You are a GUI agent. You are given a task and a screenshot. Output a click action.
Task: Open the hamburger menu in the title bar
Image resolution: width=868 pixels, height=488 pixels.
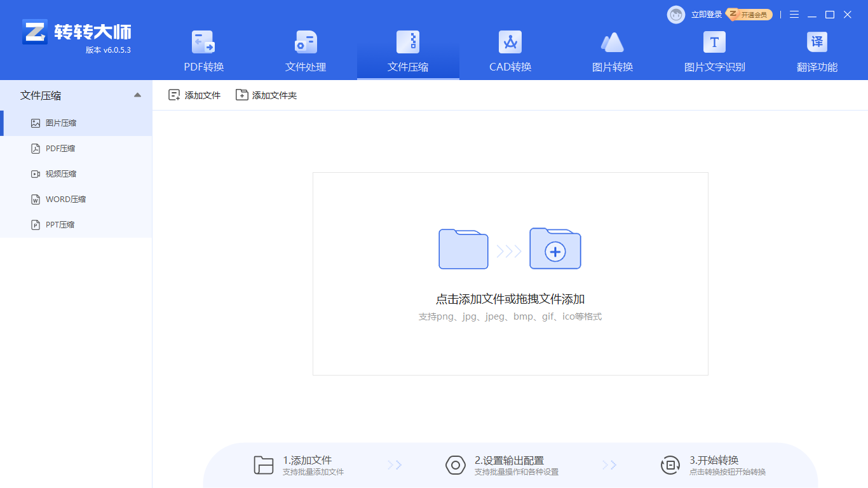click(794, 15)
